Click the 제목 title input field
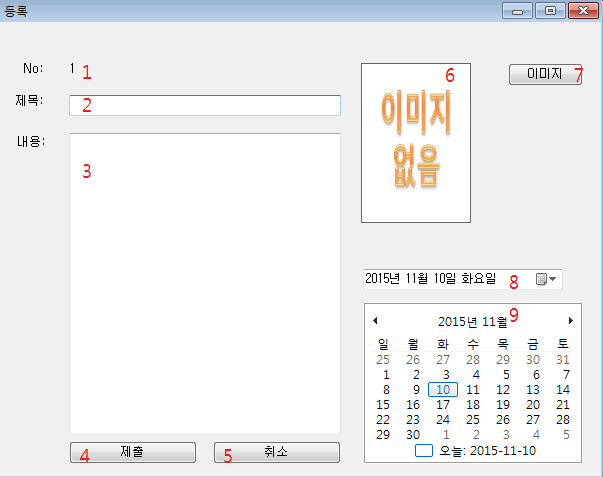Screen dimensions: 603x477 205,105
